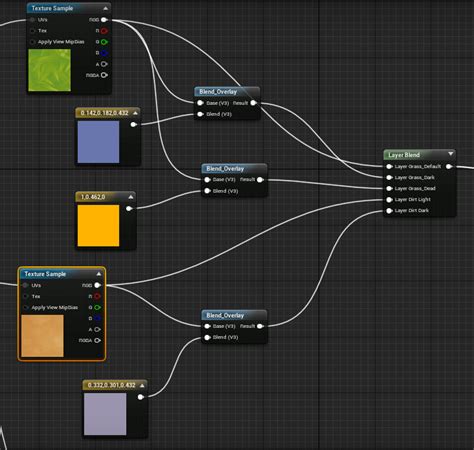Click the green G output pin of the grass Texture Sample
The image size is (474, 450).
(x=104, y=42)
